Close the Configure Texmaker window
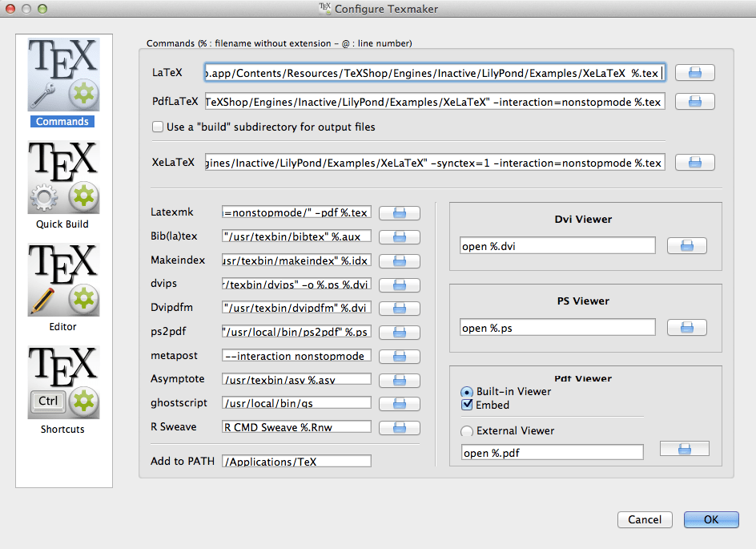Screen dimensions: 756x549 (x=10, y=9)
